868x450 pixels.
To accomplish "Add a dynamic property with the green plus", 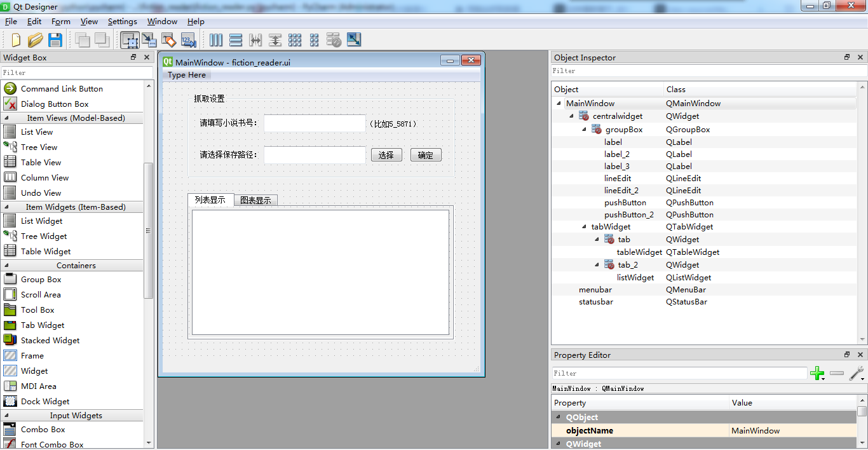I will click(x=818, y=373).
